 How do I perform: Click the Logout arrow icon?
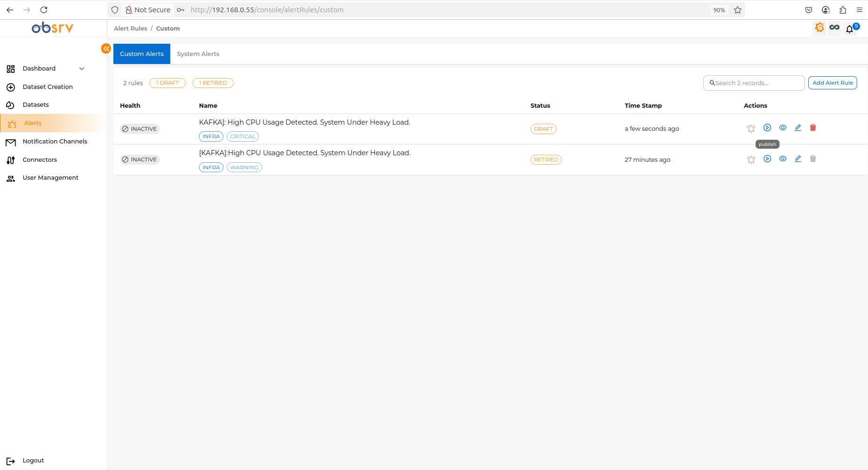coord(11,461)
